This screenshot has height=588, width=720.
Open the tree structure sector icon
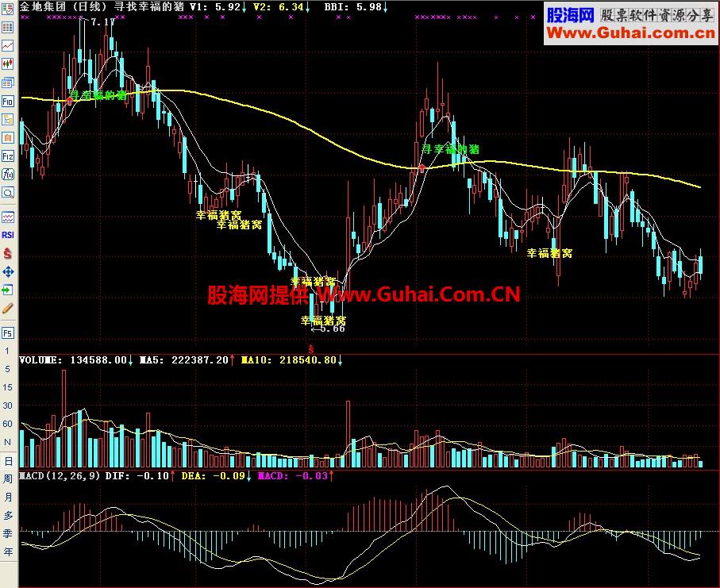pos(7,120)
